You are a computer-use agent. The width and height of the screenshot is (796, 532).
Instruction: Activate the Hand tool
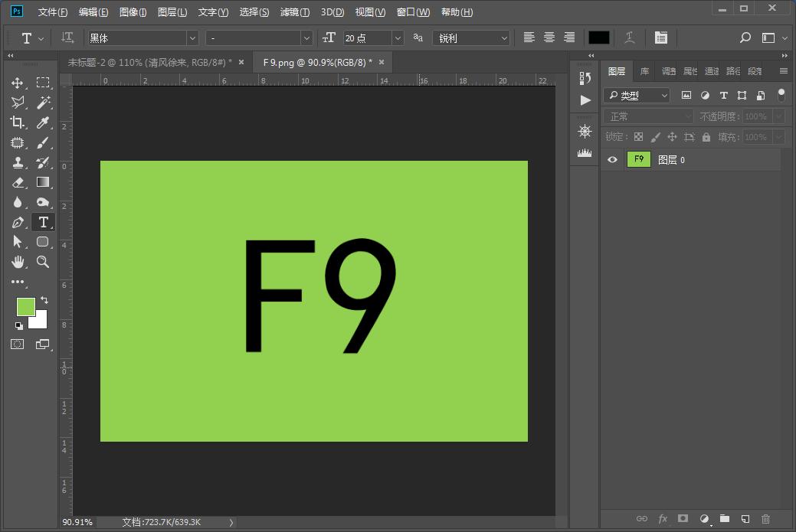pyautogui.click(x=18, y=262)
